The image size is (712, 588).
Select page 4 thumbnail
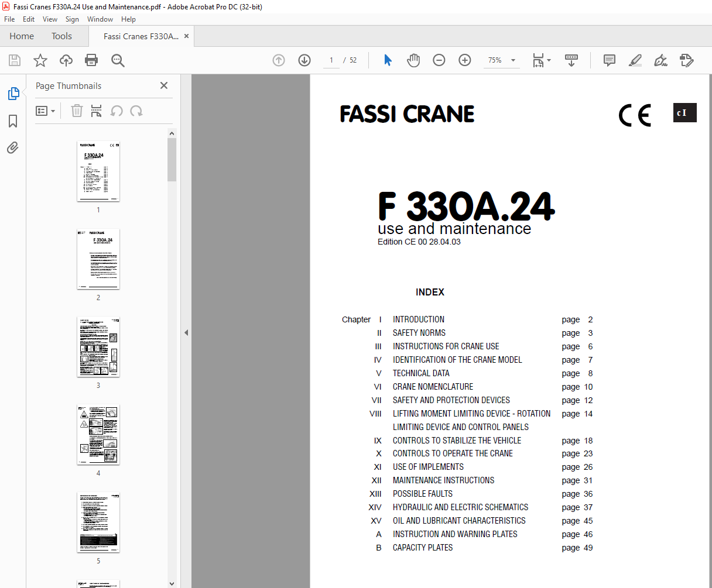click(x=98, y=435)
